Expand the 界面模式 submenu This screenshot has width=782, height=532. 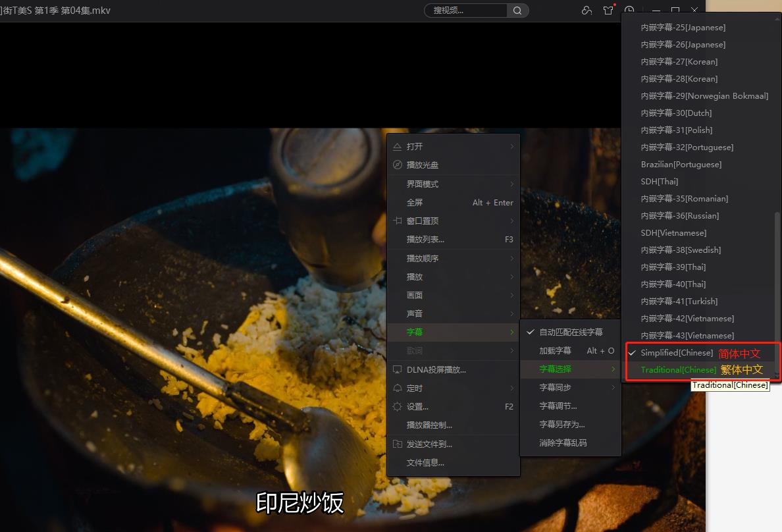pos(454,184)
